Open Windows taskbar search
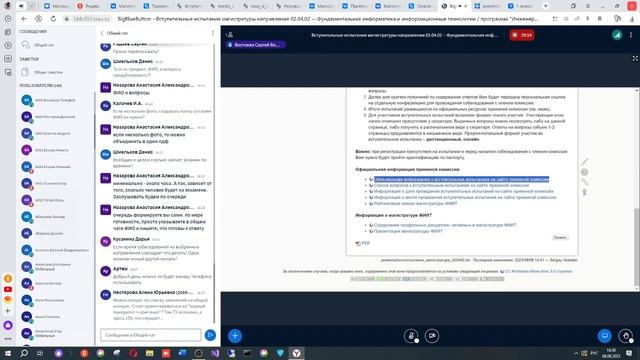Viewport: 640px width, 360px height. tap(24, 353)
